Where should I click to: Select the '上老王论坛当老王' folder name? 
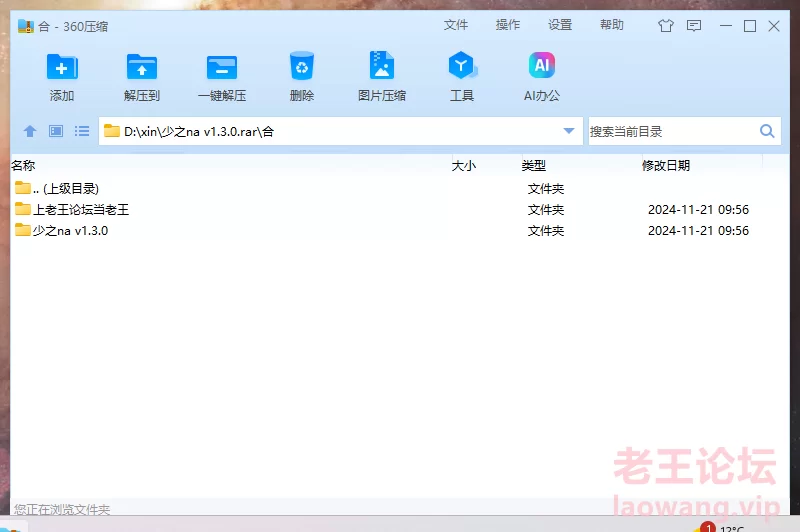[x=81, y=210]
